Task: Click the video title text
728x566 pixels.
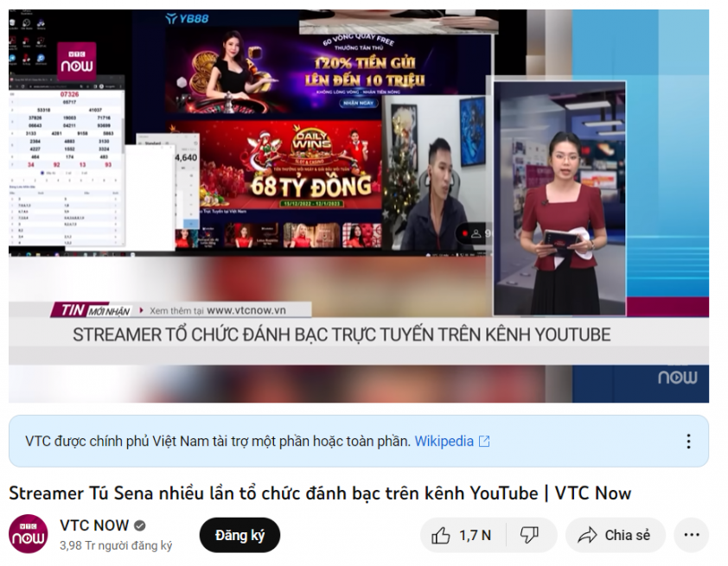Action: click(320, 493)
